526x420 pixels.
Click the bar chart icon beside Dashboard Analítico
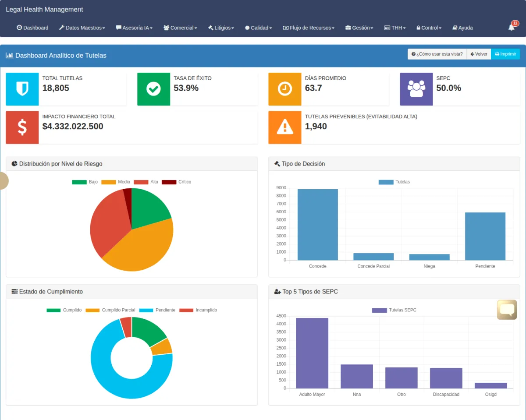coord(9,55)
